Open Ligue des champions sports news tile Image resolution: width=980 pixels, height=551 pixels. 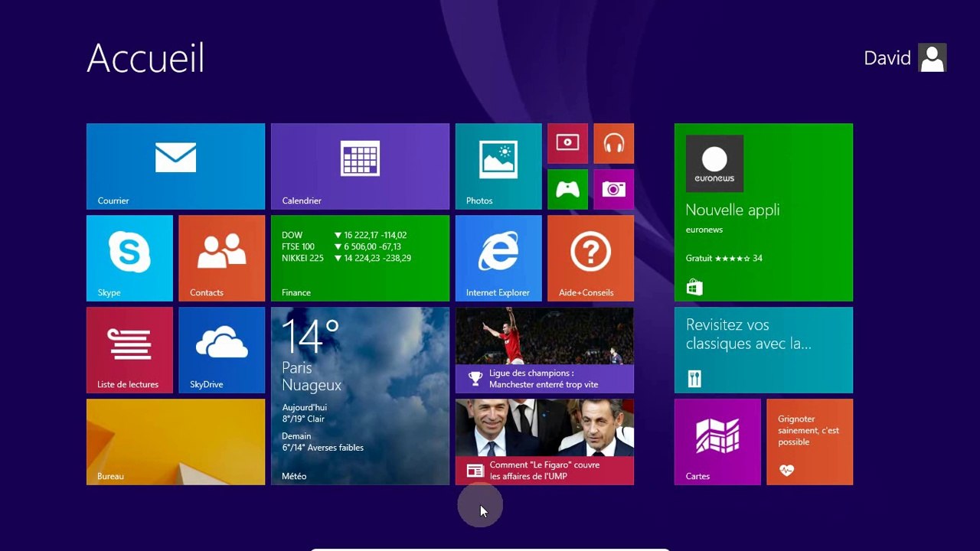(544, 350)
